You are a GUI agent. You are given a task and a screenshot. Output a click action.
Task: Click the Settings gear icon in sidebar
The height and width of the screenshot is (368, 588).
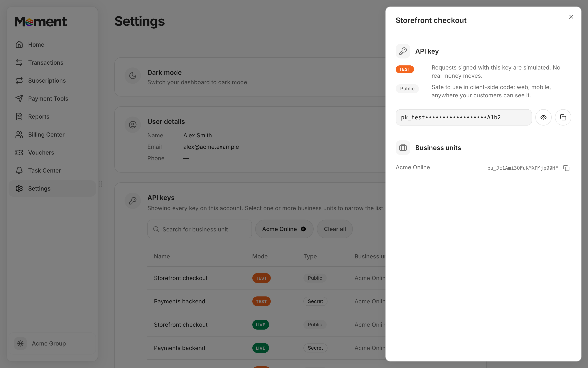pos(19,189)
